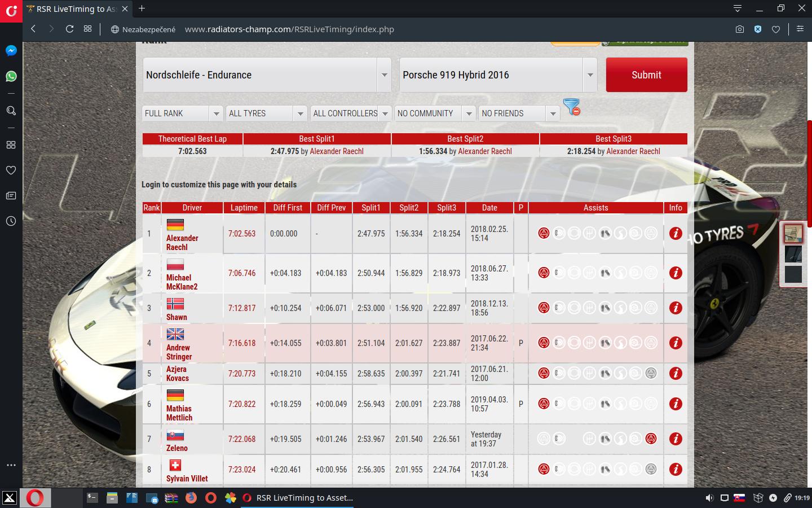
Task: Open the ad blocker shield icon
Action: [x=758, y=29]
